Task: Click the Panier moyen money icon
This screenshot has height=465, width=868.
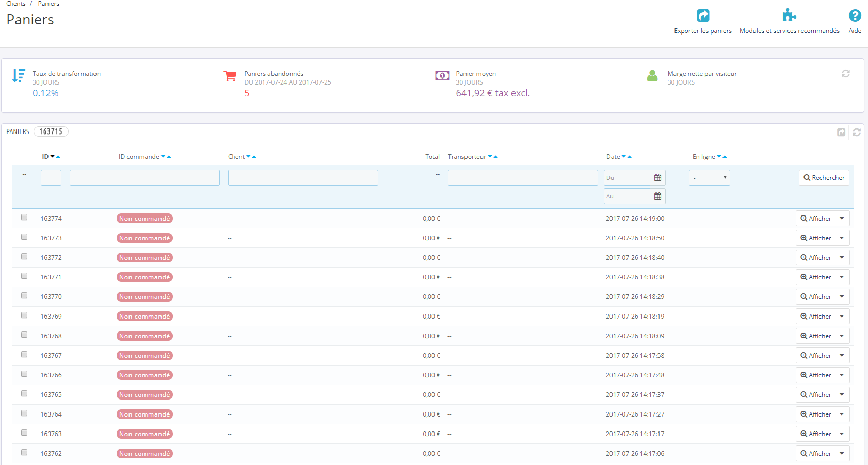Action: 442,76
